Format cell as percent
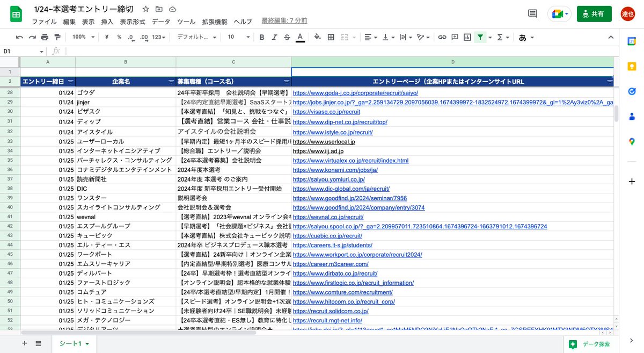 tap(119, 37)
